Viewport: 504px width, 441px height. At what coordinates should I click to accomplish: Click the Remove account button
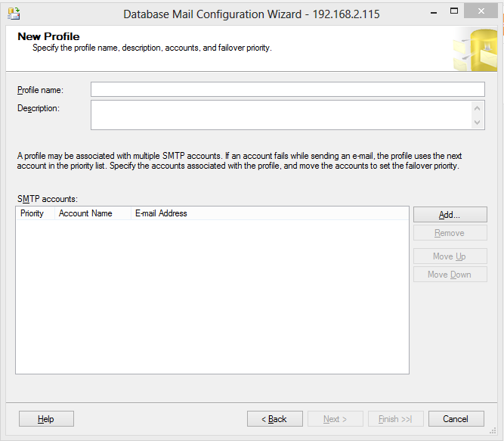(x=450, y=232)
